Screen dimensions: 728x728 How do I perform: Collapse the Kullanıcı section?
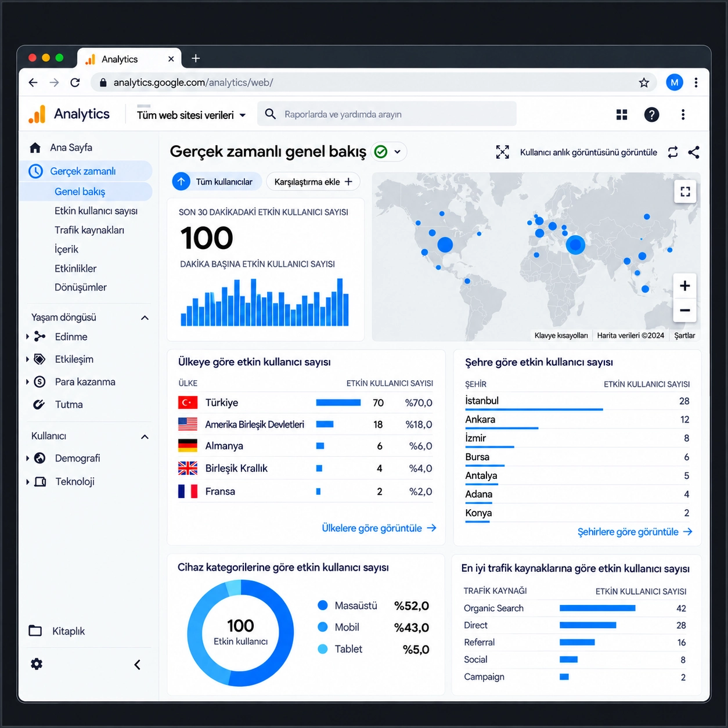click(x=145, y=437)
